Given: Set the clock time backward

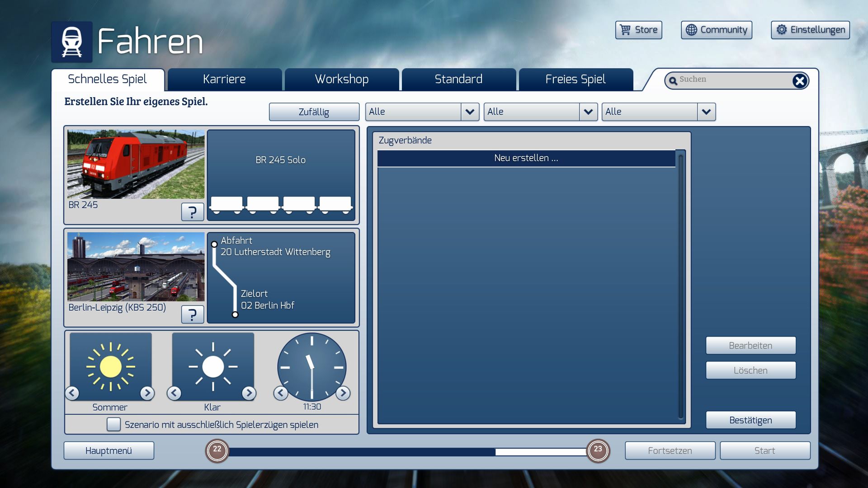Looking at the screenshot, I should [281, 393].
